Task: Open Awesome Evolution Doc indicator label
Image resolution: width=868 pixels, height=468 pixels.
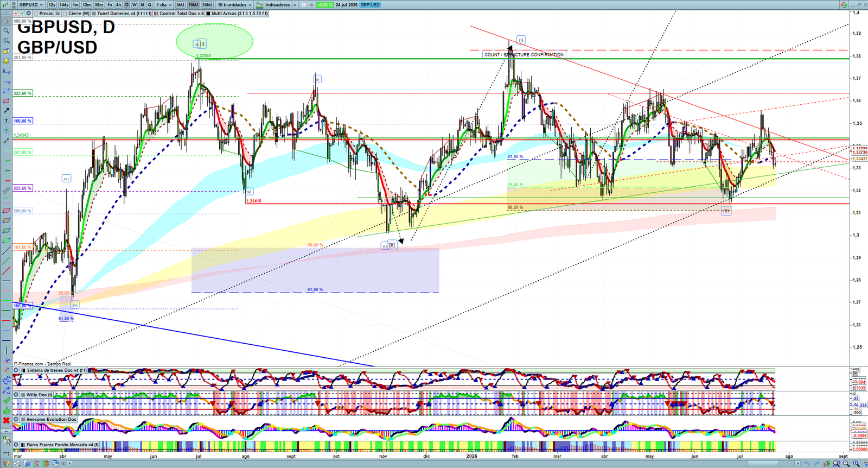Action: tap(52, 419)
